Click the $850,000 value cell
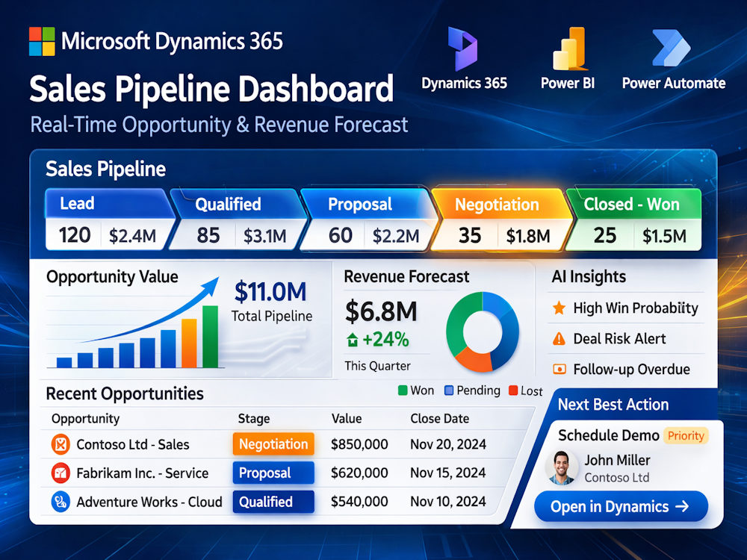The height and width of the screenshot is (560, 747). pyautogui.click(x=359, y=444)
